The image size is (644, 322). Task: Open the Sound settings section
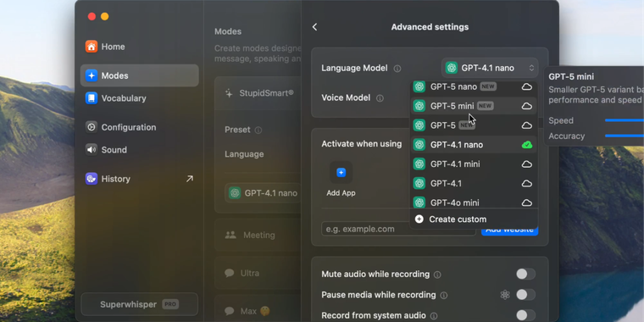tap(139, 150)
